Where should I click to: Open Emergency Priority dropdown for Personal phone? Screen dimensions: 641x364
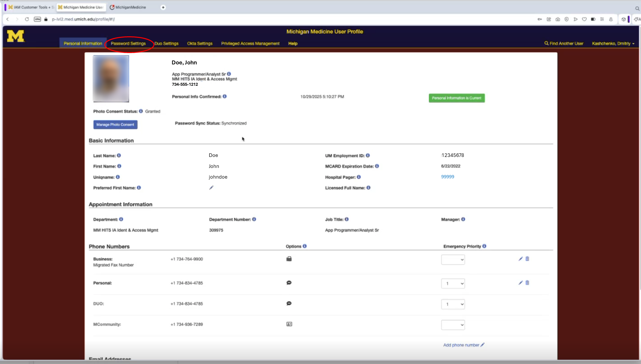[x=453, y=283]
